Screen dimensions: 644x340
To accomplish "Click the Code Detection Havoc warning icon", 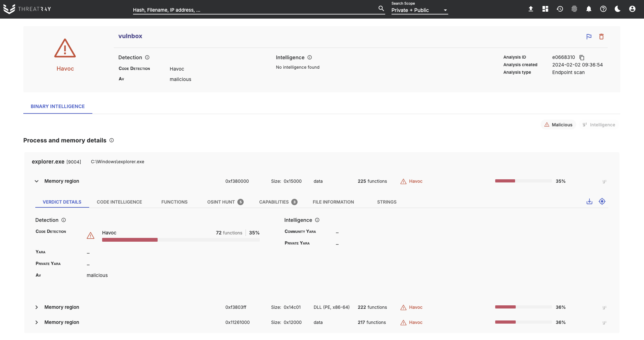I will 90,235.
